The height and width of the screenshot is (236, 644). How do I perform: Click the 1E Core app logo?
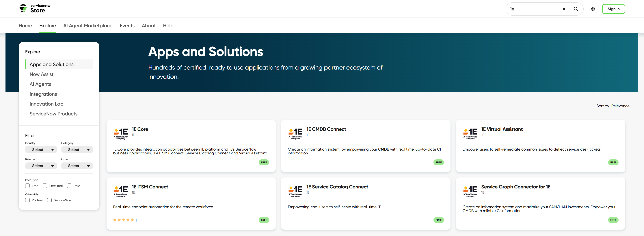(121, 134)
